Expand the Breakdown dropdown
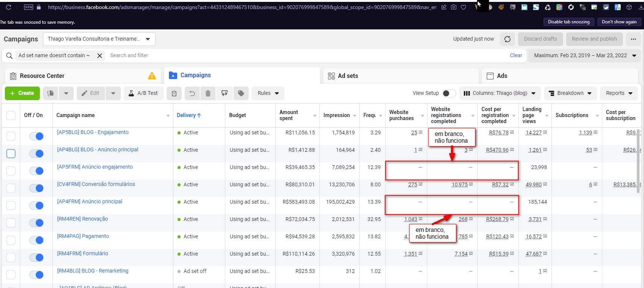Screen dimensions: 644x288 point(570,93)
